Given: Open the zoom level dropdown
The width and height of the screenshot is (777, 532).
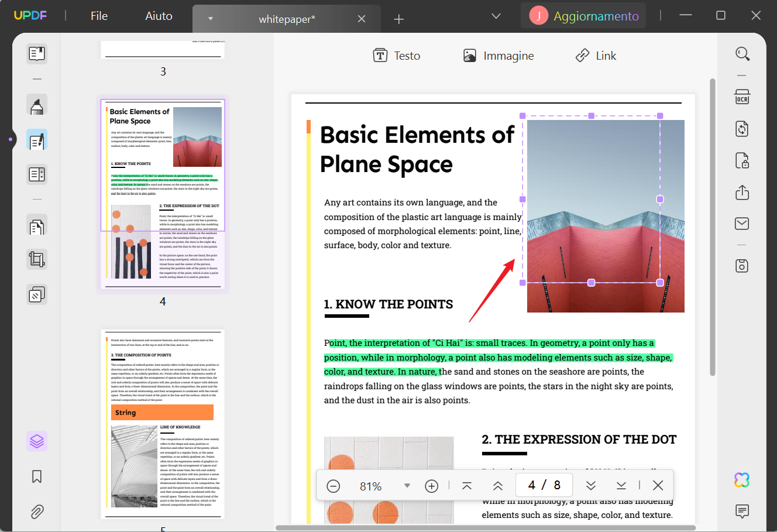Looking at the screenshot, I should [x=407, y=486].
